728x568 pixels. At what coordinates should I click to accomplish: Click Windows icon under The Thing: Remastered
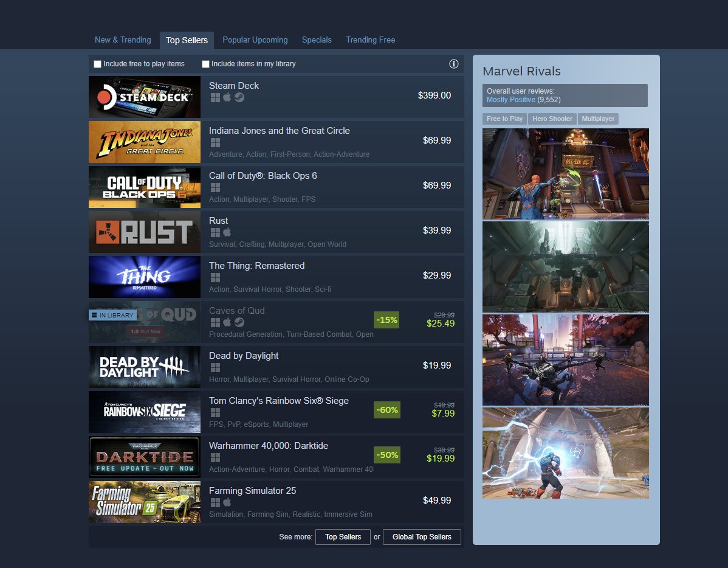[215, 277]
